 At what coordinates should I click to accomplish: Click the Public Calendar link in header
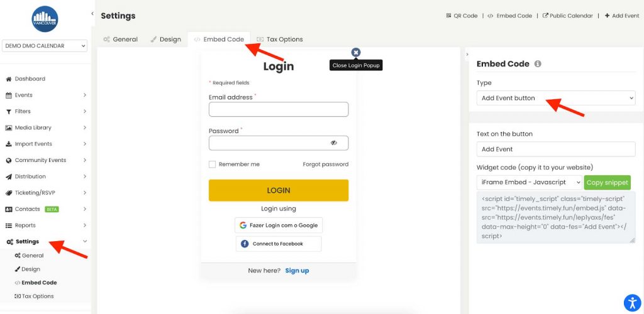click(568, 16)
